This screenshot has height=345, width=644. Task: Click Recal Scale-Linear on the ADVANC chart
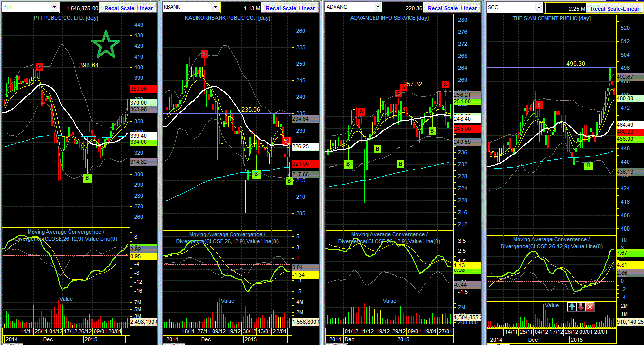click(452, 8)
